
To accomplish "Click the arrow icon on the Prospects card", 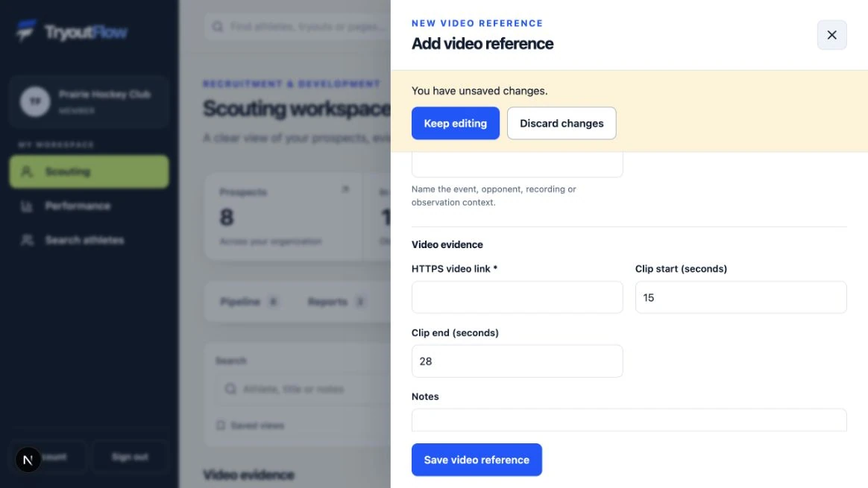I will [345, 189].
